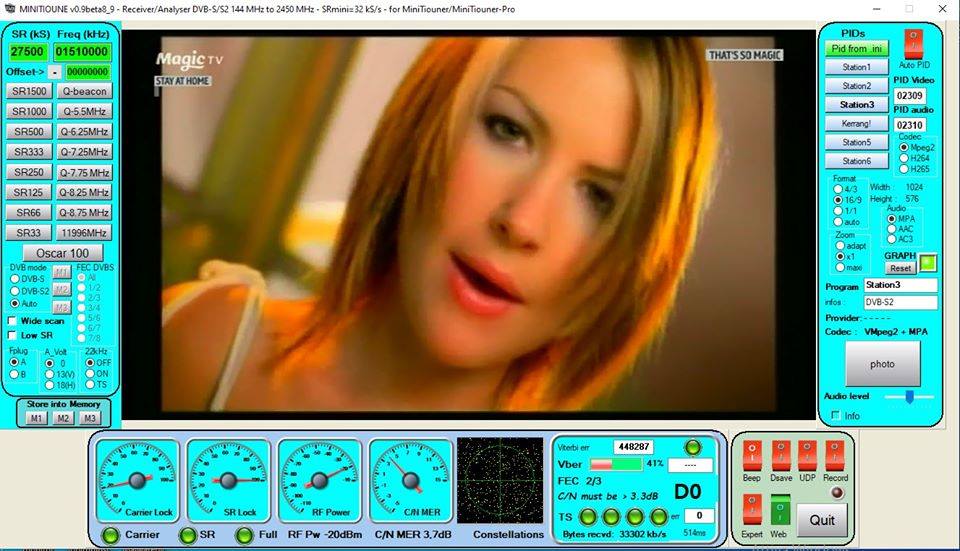Toggle the green Web switch
The height and width of the screenshot is (551, 960).
click(x=779, y=510)
